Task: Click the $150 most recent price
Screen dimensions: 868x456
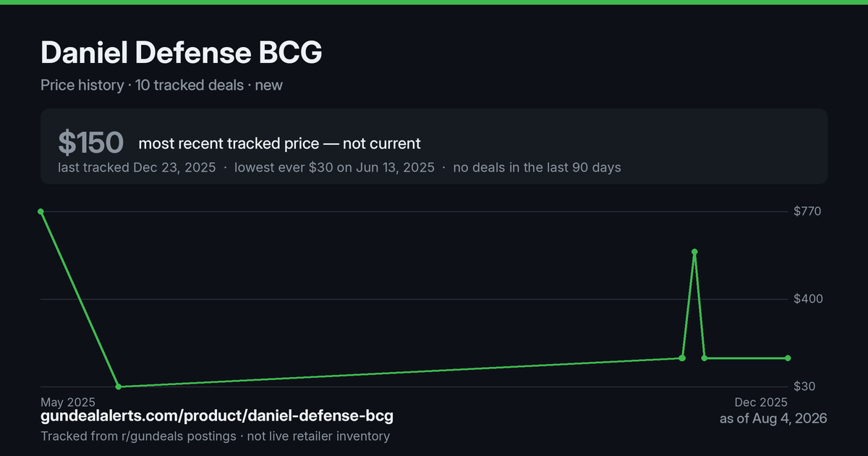Action: 91,143
